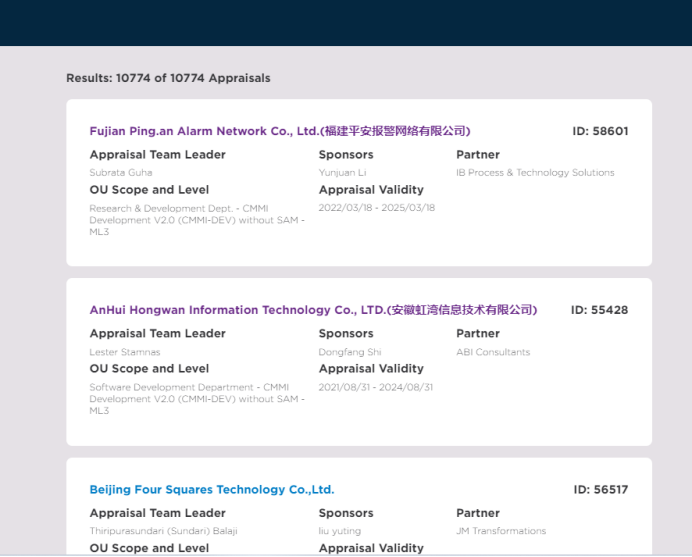This screenshot has height=557, width=692.
Task: Select 'Partner' heading in Fujian Ping.an card
Action: click(478, 154)
